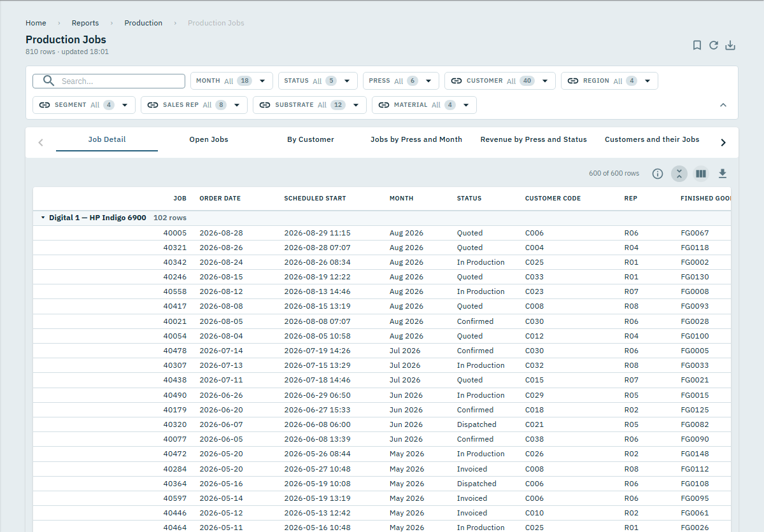This screenshot has width=764, height=532.
Task: Click finished good FG0093
Action: tap(695, 306)
